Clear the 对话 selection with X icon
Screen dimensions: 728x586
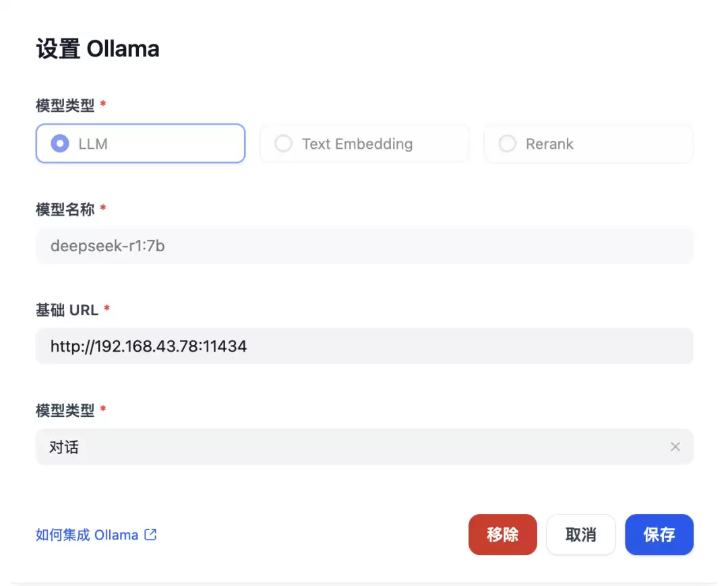pos(675,447)
